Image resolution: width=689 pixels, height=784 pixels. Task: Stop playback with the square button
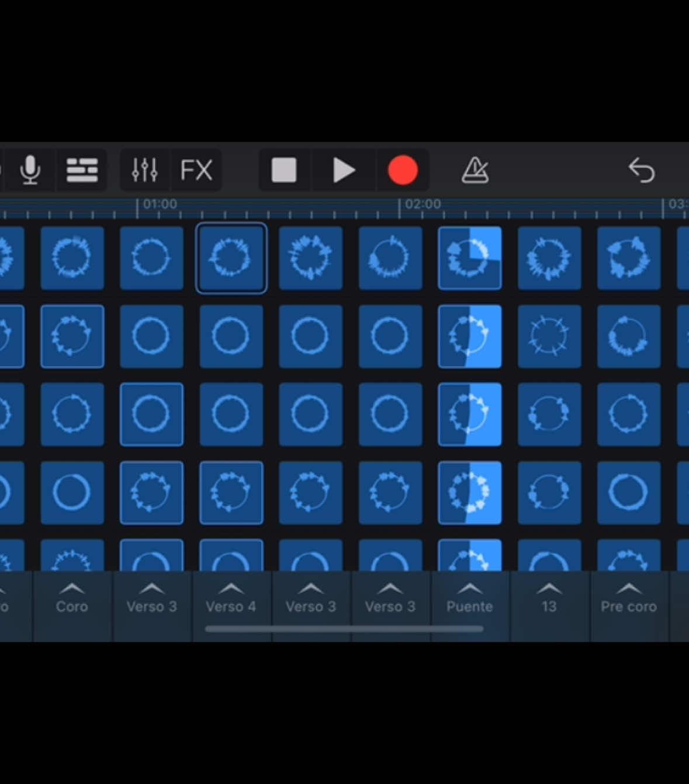(284, 171)
